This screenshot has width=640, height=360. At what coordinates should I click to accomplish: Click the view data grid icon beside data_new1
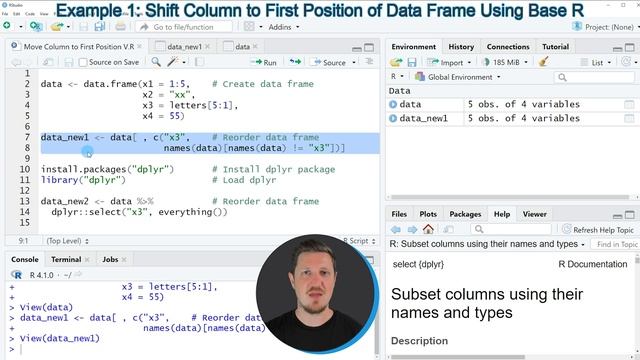[629, 118]
